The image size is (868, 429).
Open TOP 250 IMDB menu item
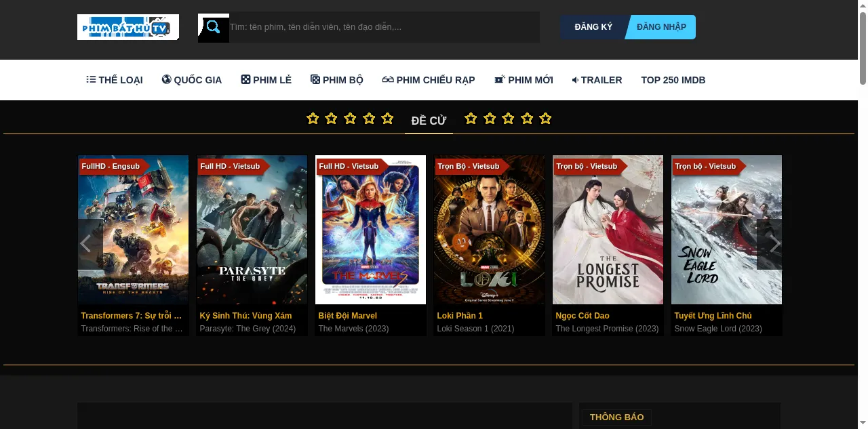673,80
